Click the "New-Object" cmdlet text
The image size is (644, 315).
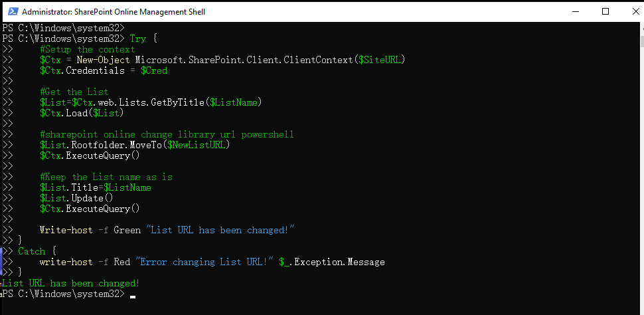coord(103,60)
